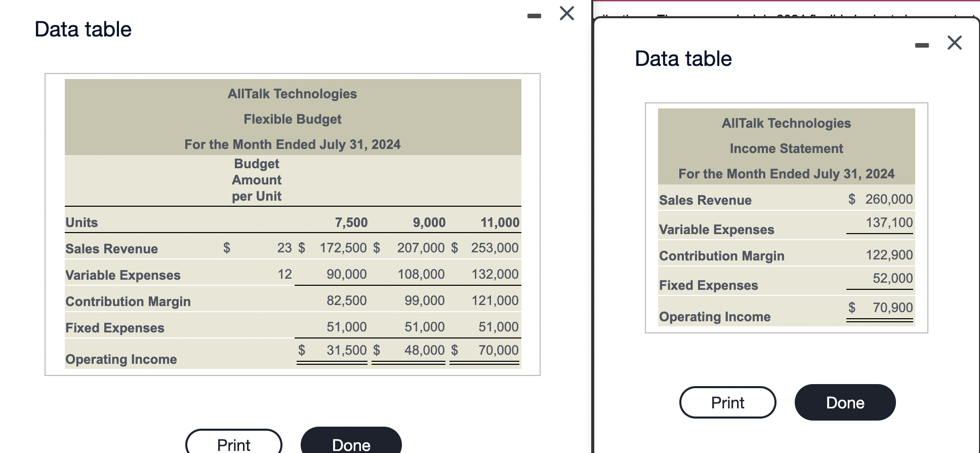Click the Income Statement header text
Image resolution: width=980 pixels, height=453 pixels.
pos(786,148)
